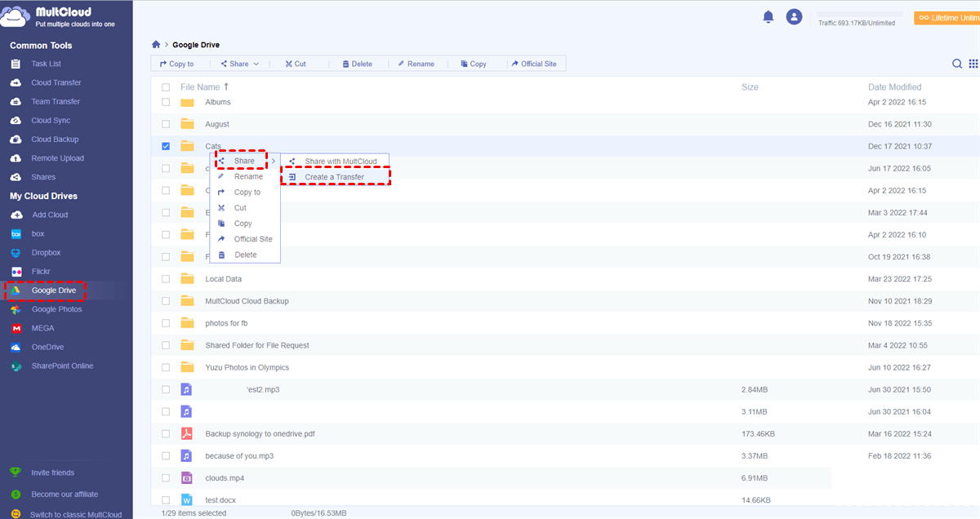Click Invite friends in sidebar

click(x=52, y=472)
